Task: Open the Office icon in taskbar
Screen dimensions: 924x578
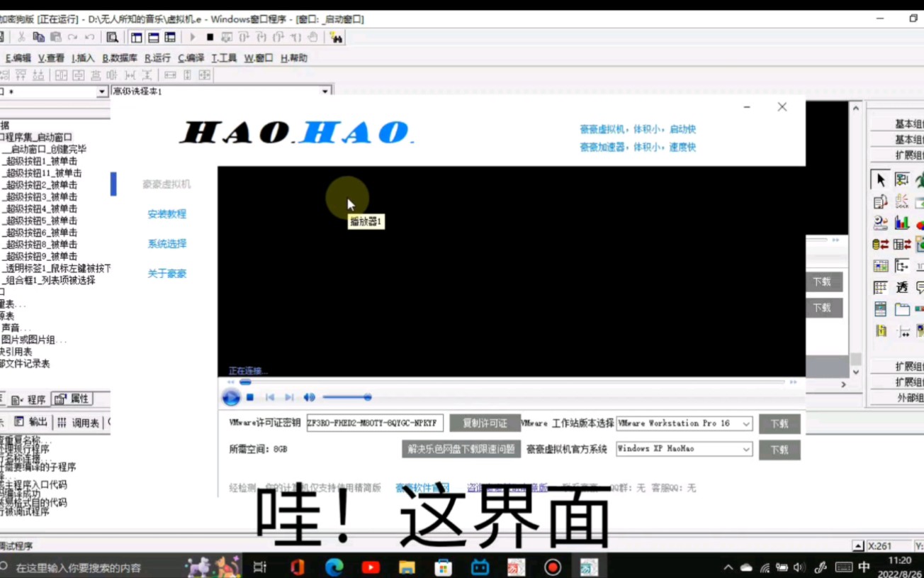Action: pyautogui.click(x=298, y=567)
